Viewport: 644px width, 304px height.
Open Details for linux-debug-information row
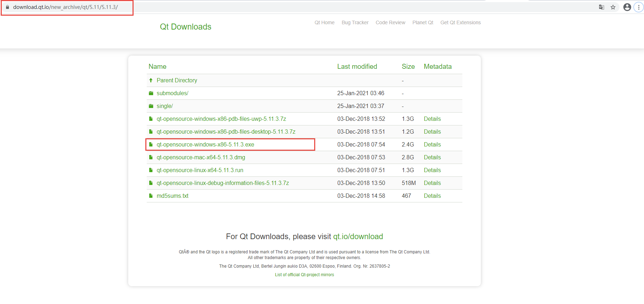tap(432, 183)
